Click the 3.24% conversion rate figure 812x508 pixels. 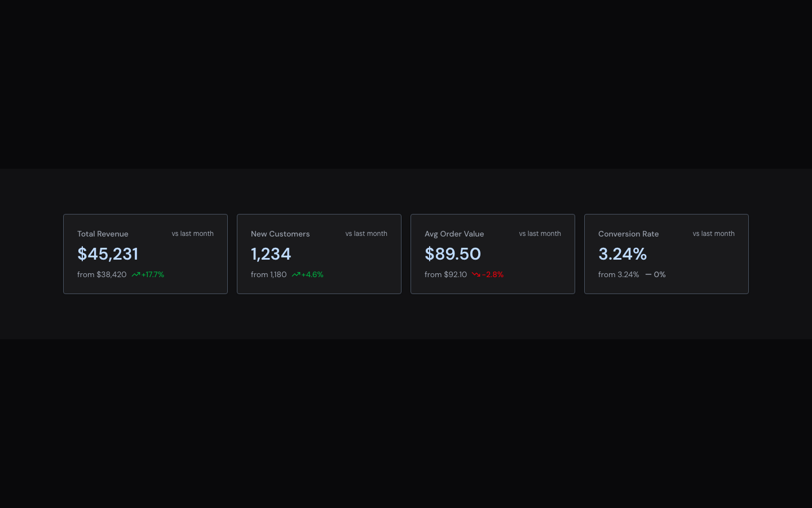[x=623, y=254]
